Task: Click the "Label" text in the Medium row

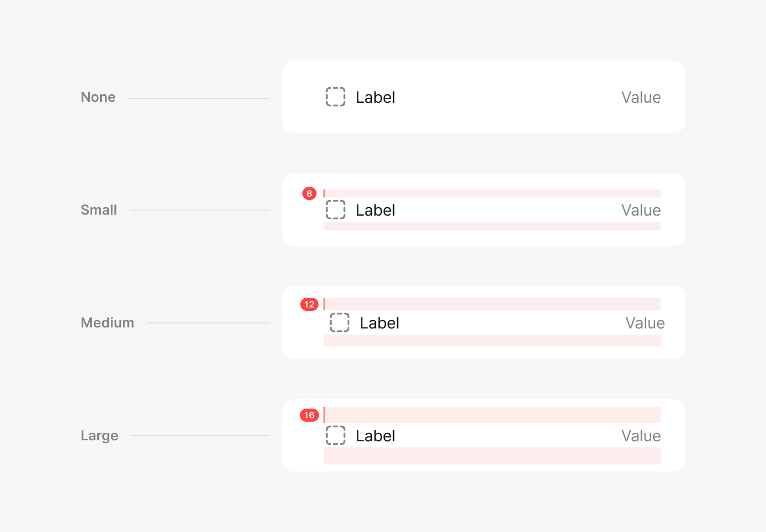Action: pyautogui.click(x=379, y=323)
